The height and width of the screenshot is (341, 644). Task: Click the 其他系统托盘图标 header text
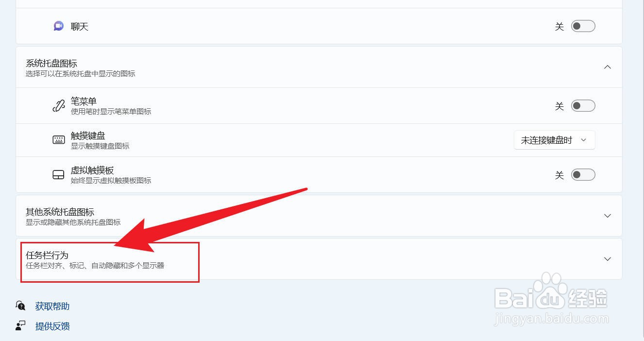pyautogui.click(x=60, y=212)
